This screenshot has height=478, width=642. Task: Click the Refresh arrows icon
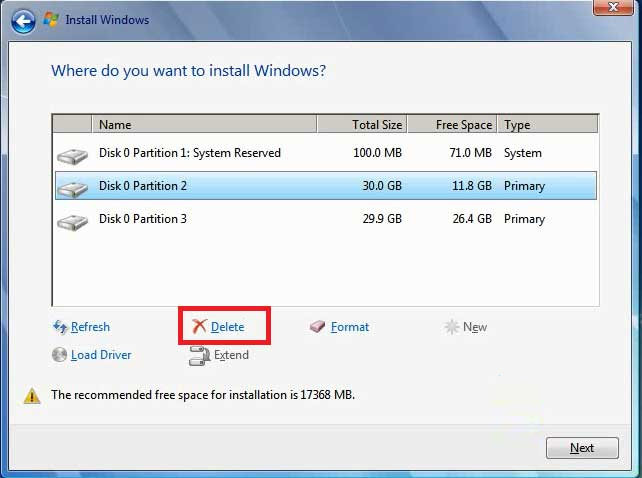(60, 327)
